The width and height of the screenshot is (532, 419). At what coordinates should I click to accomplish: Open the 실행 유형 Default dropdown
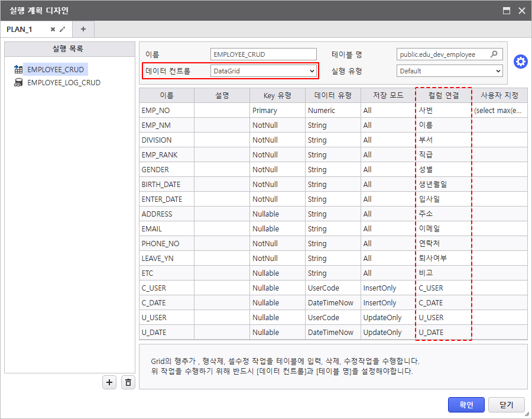(x=450, y=71)
